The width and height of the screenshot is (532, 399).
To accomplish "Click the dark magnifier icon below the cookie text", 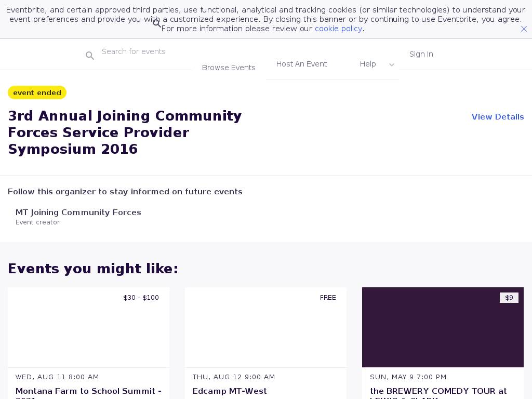I will pyautogui.click(x=156, y=23).
